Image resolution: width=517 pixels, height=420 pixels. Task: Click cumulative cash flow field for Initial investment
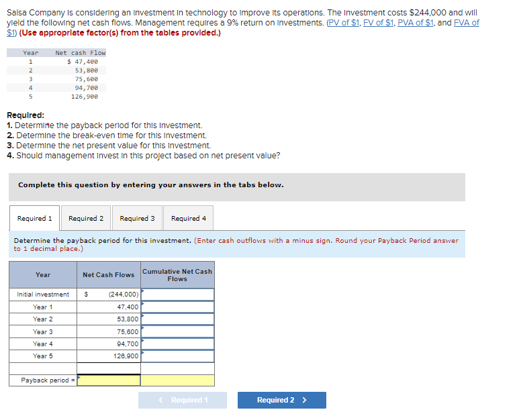point(177,295)
